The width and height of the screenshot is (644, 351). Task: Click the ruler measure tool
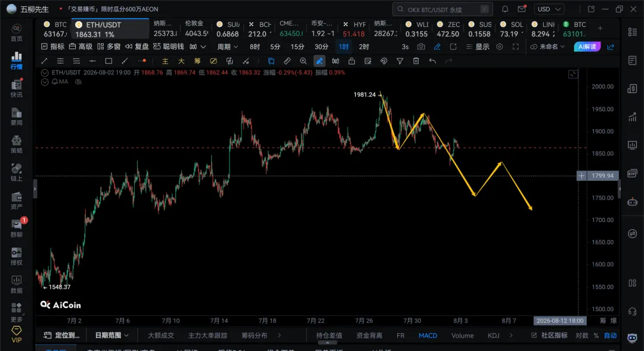[x=287, y=61]
